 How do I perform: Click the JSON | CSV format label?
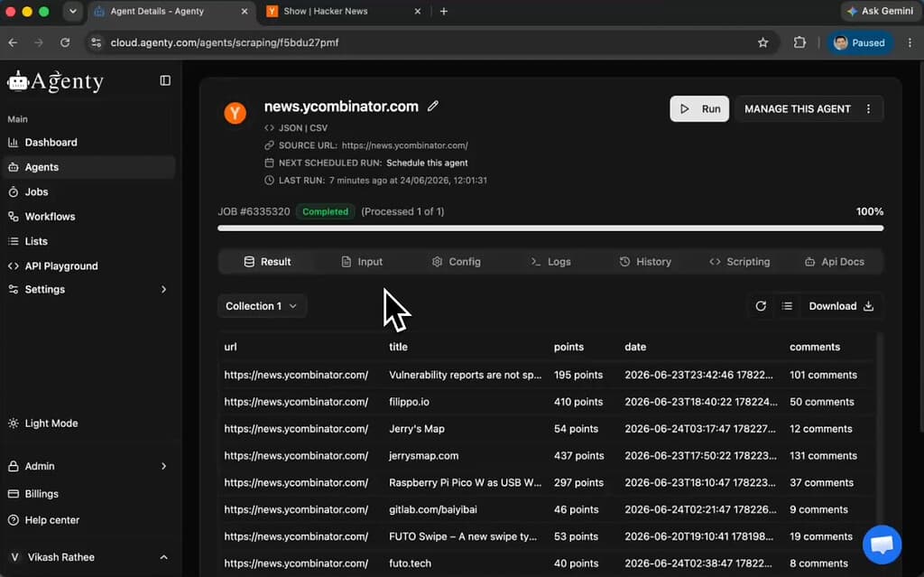pyautogui.click(x=303, y=128)
